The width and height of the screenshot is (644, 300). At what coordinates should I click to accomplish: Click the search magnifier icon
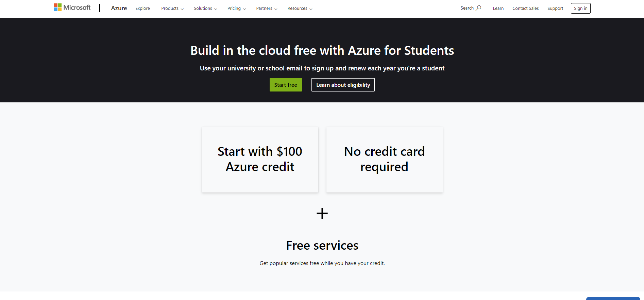[478, 8]
